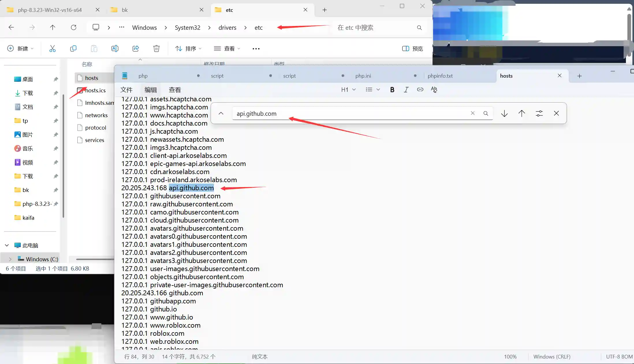Click the clear formatting icon

434,89
